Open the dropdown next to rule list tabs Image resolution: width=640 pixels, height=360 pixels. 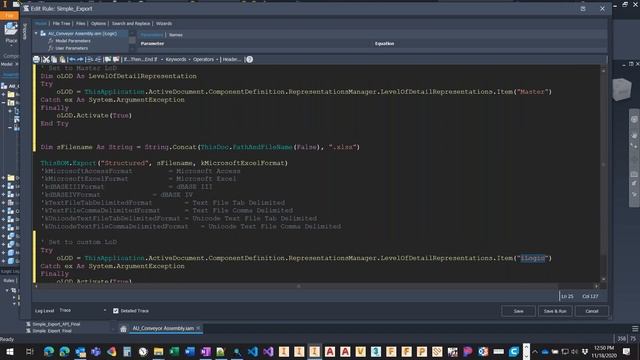tap(114, 328)
